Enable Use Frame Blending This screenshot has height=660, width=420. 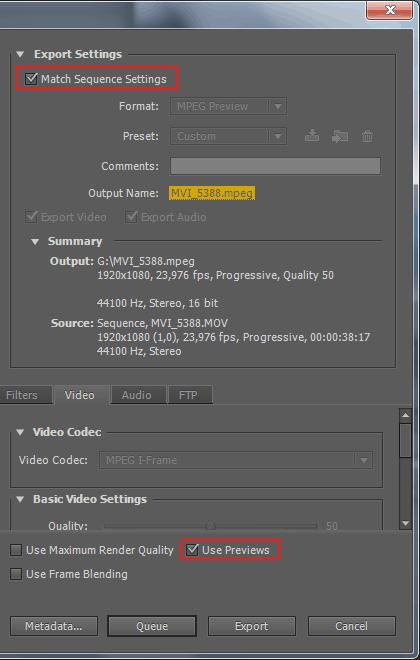[x=16, y=574]
